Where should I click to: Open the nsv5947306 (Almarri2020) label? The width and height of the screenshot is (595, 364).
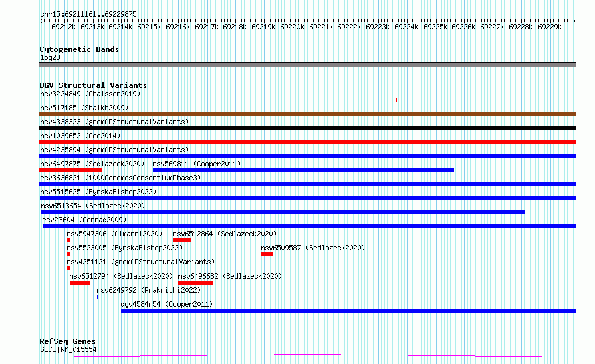(114, 234)
